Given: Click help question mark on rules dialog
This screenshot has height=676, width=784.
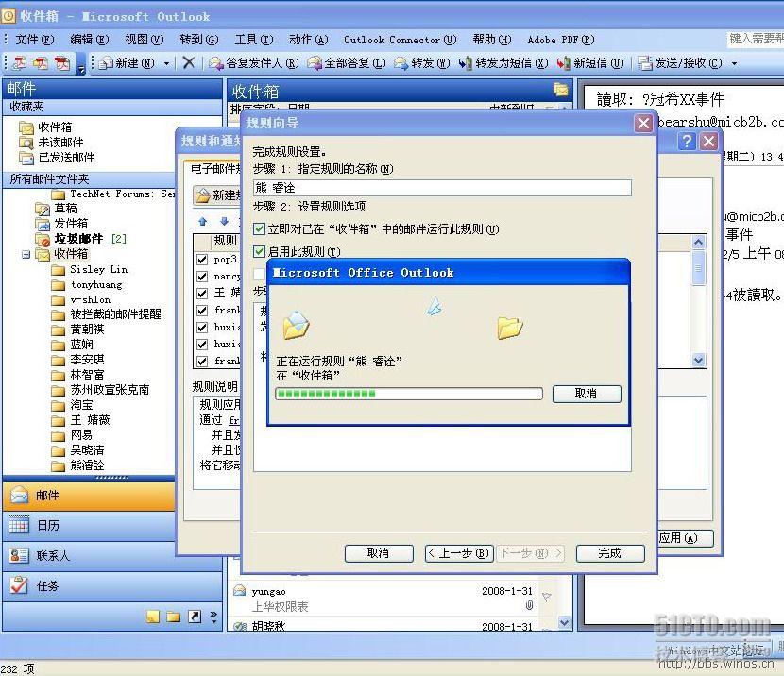Looking at the screenshot, I should [x=687, y=142].
